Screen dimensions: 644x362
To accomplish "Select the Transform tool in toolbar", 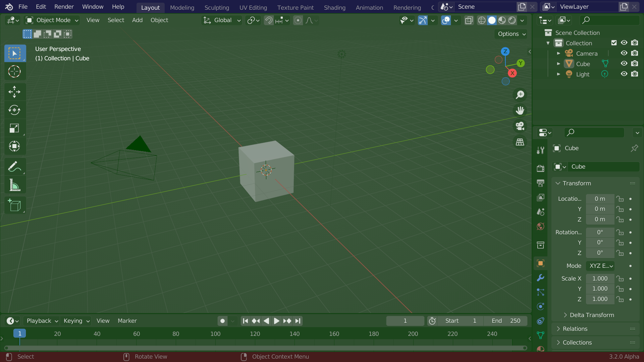I will pyautogui.click(x=14, y=146).
